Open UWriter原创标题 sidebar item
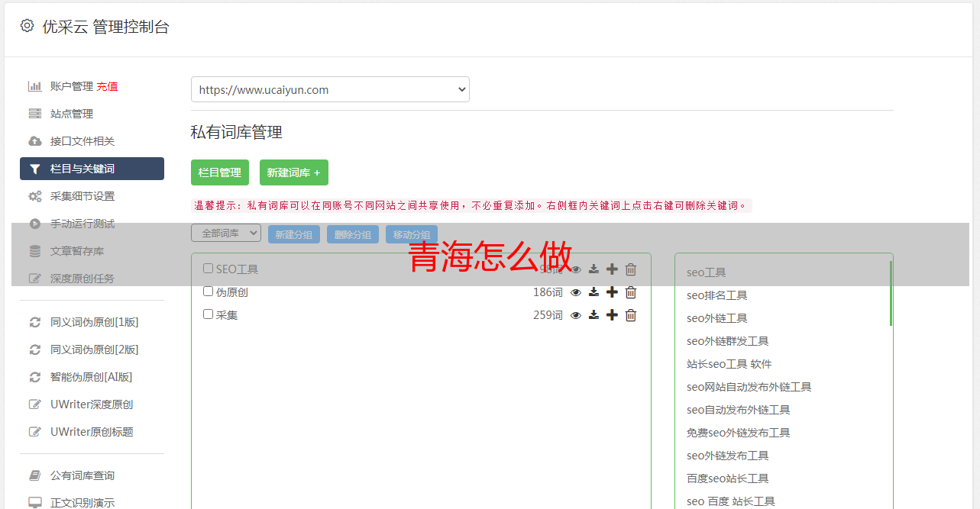Screen dimensions: 980x509 (x=92, y=432)
